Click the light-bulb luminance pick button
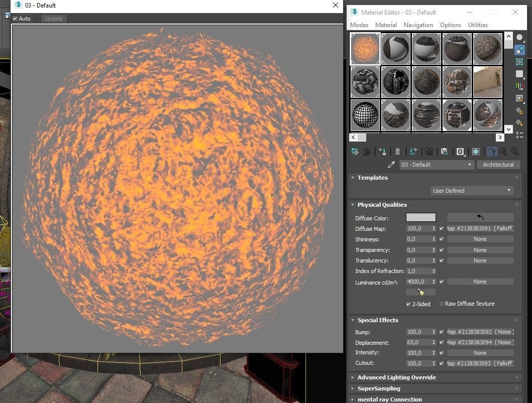The height and width of the screenshot is (403, 532). pyautogui.click(x=420, y=292)
